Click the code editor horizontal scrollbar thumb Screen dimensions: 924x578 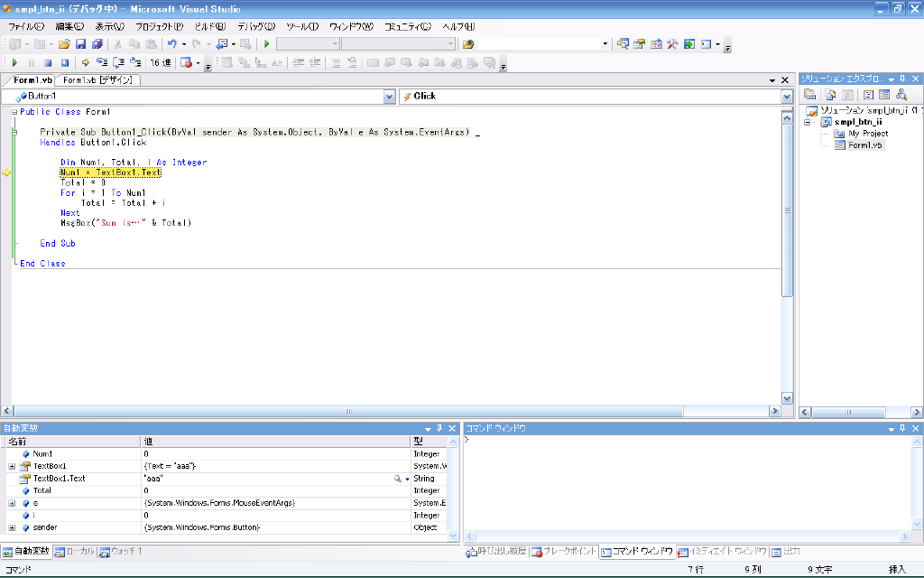[x=348, y=411]
